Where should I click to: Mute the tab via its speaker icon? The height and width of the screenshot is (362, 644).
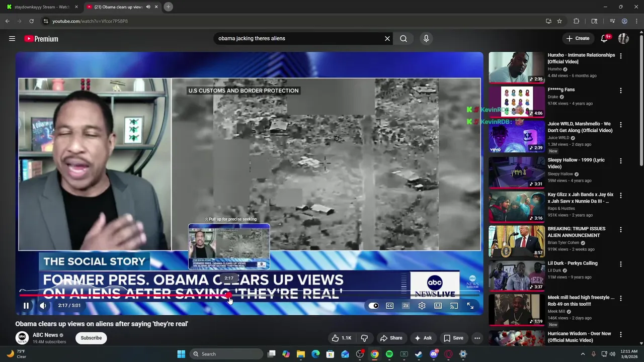pos(148,7)
